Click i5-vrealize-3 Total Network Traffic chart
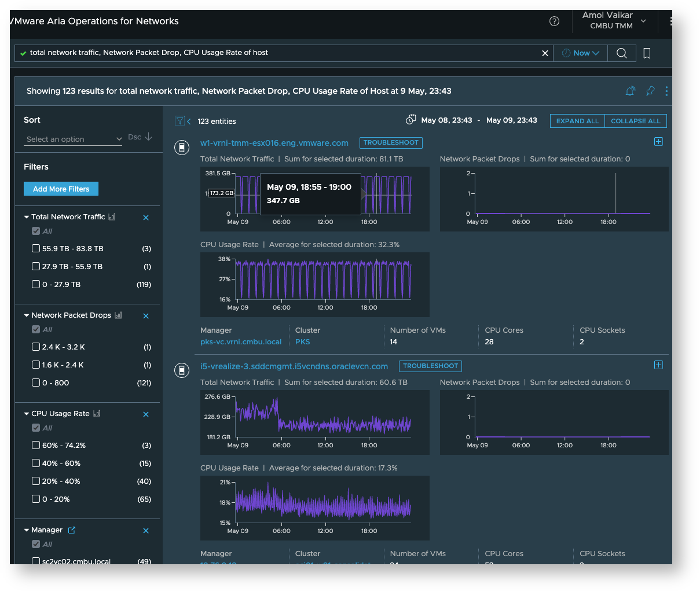Image resolution: width=700 pixels, height=592 pixels. tap(315, 422)
